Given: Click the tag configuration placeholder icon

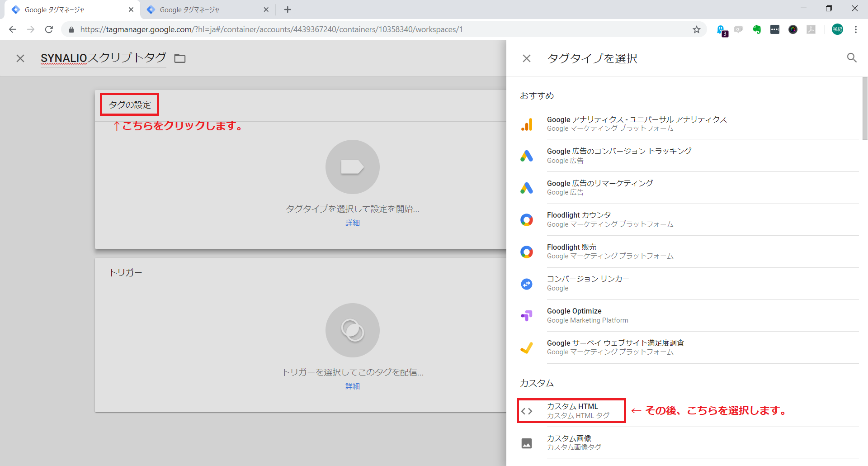Looking at the screenshot, I should pos(353,167).
